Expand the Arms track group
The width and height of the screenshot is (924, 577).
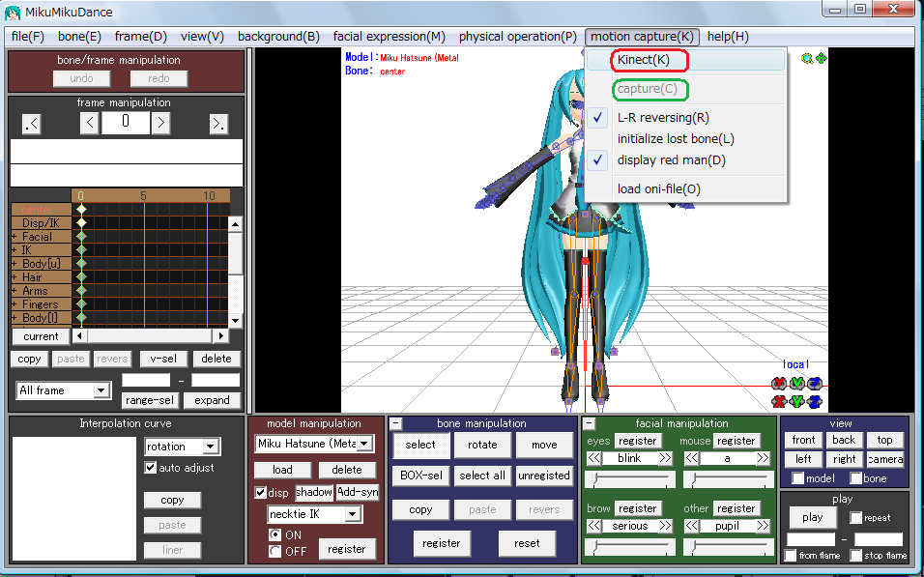[14, 291]
